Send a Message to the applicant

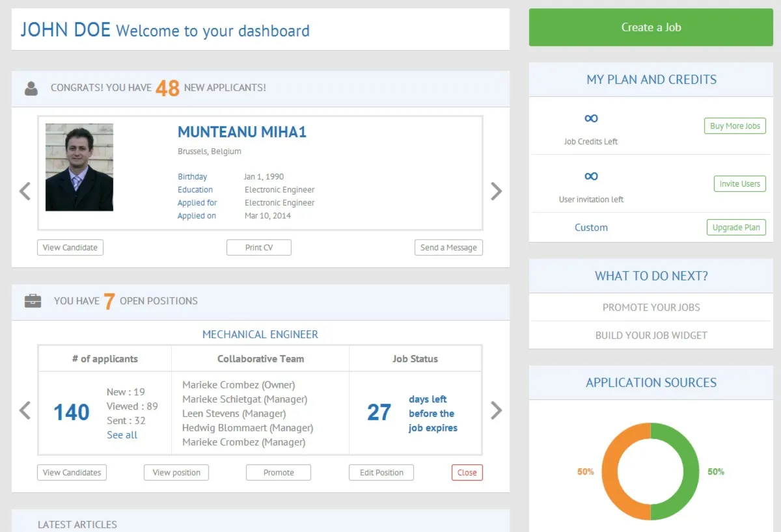click(x=448, y=247)
